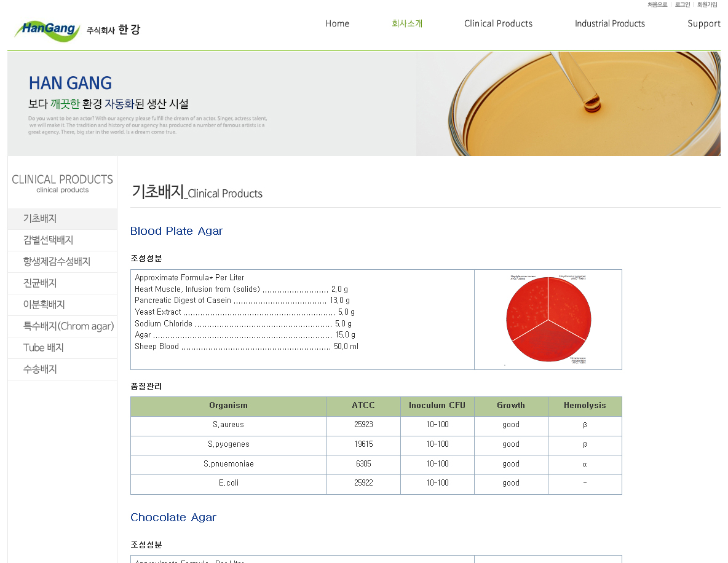This screenshot has height=563, width=728.
Task: Select 수송배지 in the sidebar
Action: (62, 369)
